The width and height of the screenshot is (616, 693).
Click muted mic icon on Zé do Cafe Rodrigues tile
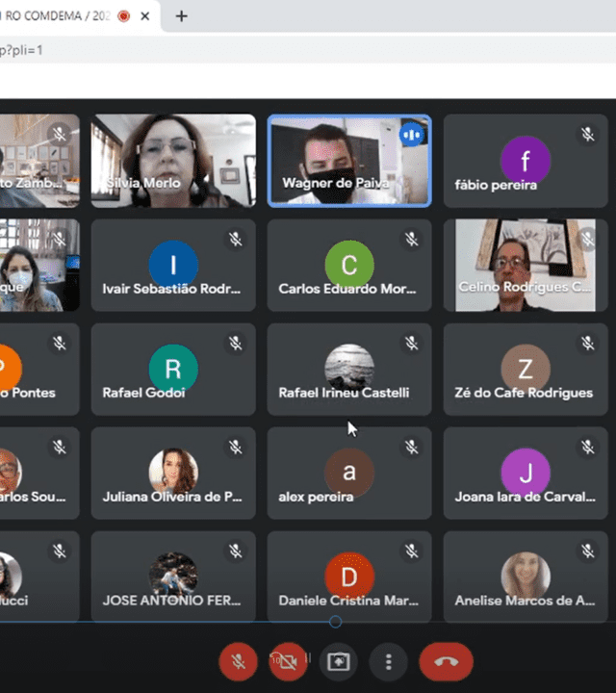pos(587,343)
